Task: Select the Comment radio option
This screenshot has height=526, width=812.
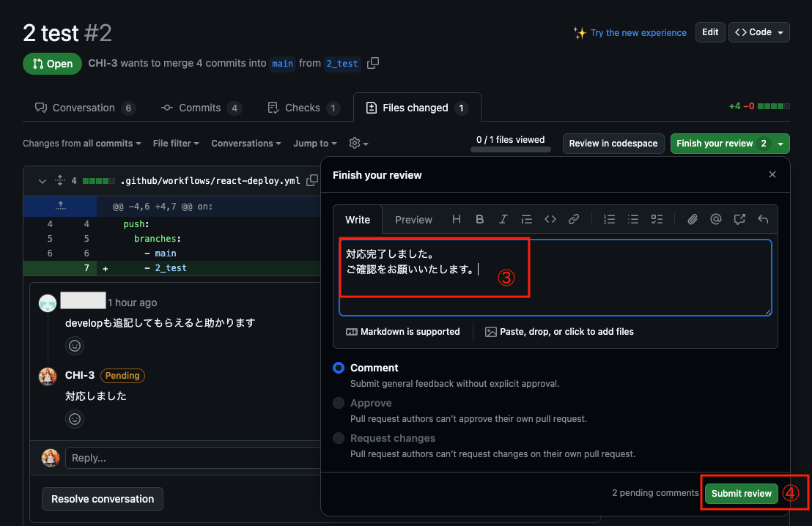Action: point(339,368)
